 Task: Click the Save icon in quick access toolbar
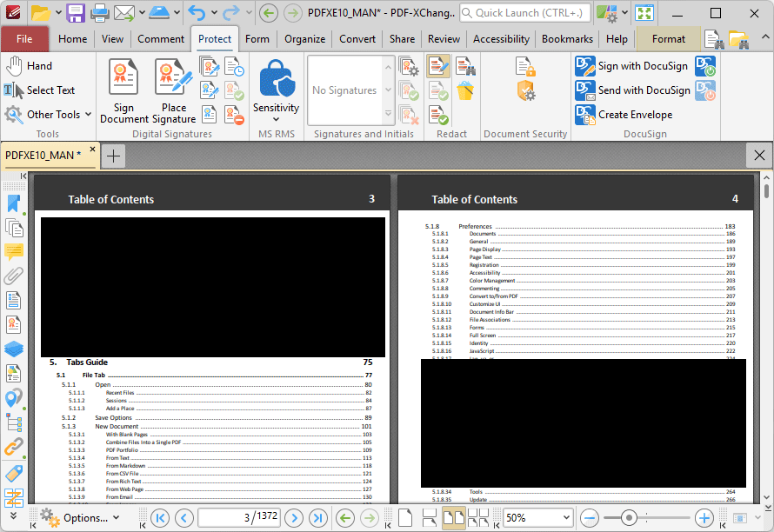tap(76, 13)
